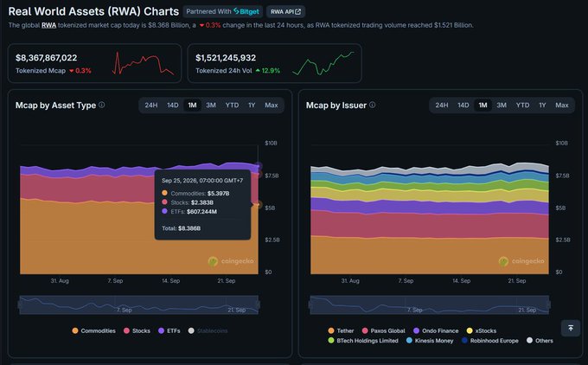Click the 12.9% volume change indicator

point(268,71)
